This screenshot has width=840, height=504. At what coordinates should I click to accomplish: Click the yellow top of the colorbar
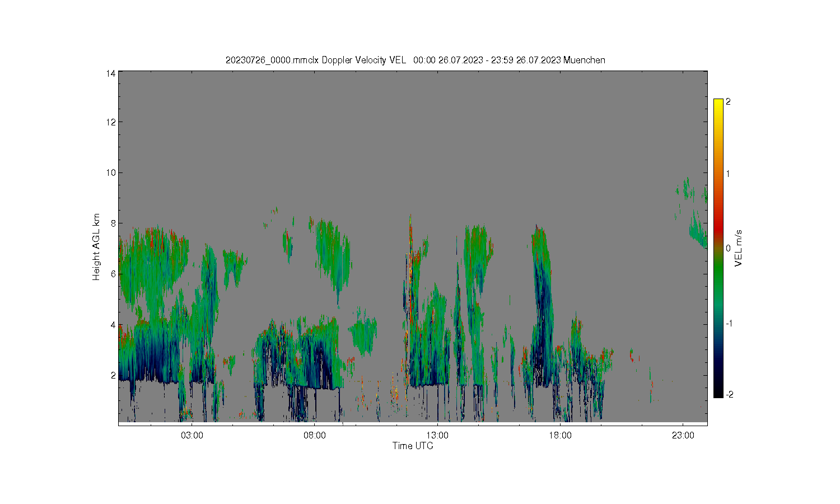[718, 104]
